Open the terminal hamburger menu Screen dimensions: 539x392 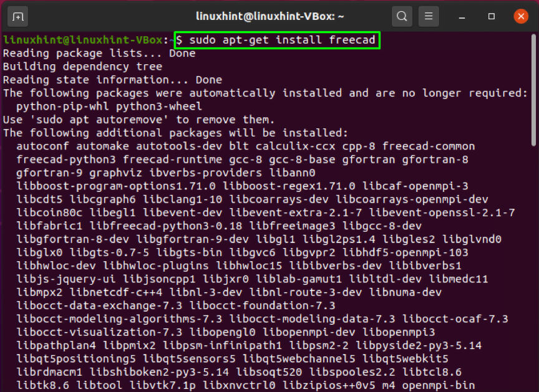(x=429, y=16)
